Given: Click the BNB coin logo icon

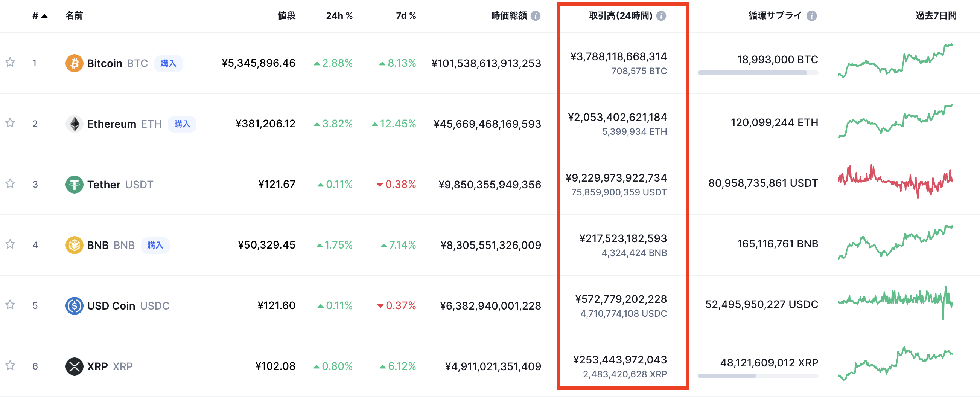Looking at the screenshot, I should point(74,245).
